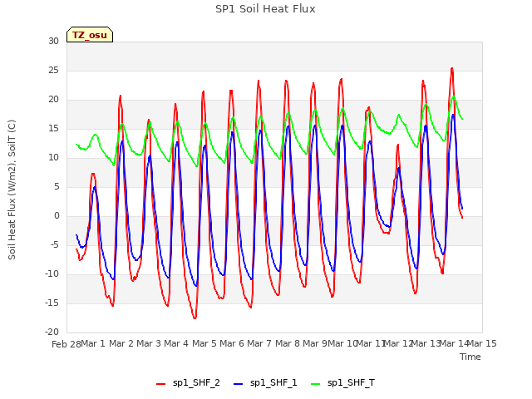Click the red curve's lowest trough near Mar 5
Image resolution: width=532 pixels, height=399 pixels.
(x=195, y=318)
